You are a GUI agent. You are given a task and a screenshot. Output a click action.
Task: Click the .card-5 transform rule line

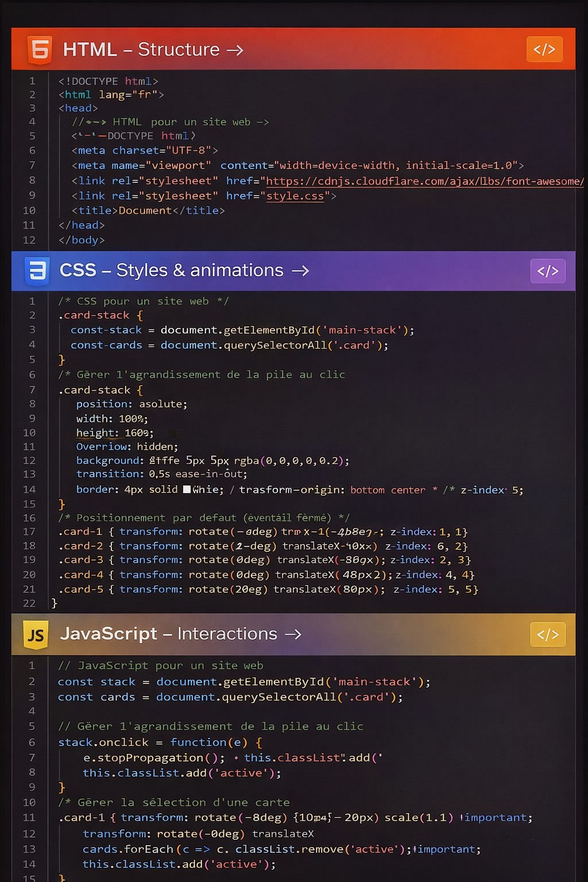pyautogui.click(x=268, y=590)
